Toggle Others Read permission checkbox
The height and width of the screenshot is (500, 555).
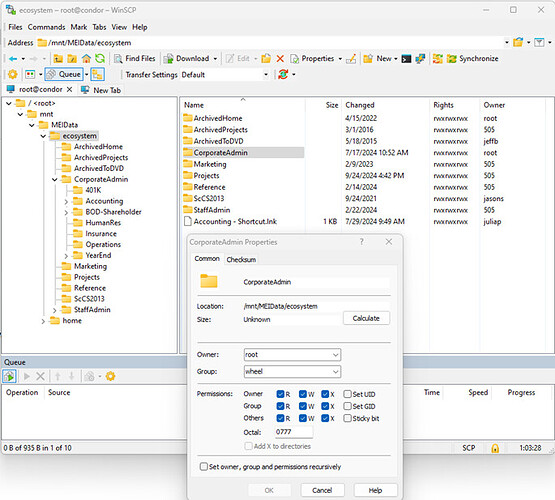(280, 418)
